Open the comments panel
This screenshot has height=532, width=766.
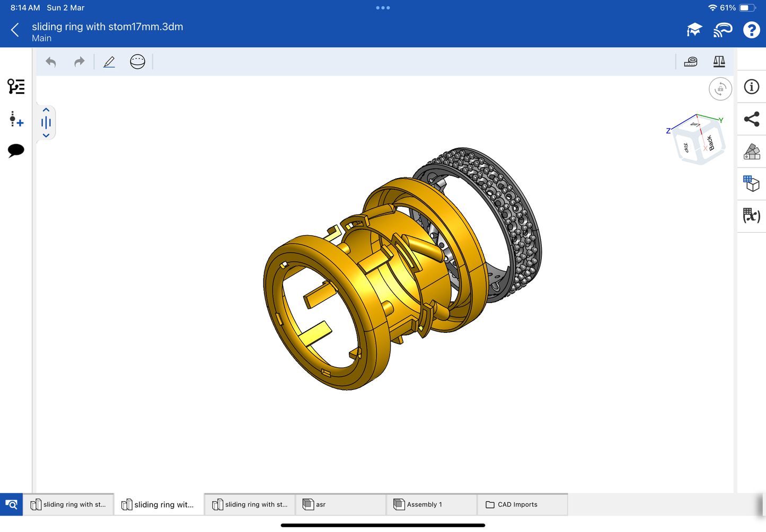(16, 150)
